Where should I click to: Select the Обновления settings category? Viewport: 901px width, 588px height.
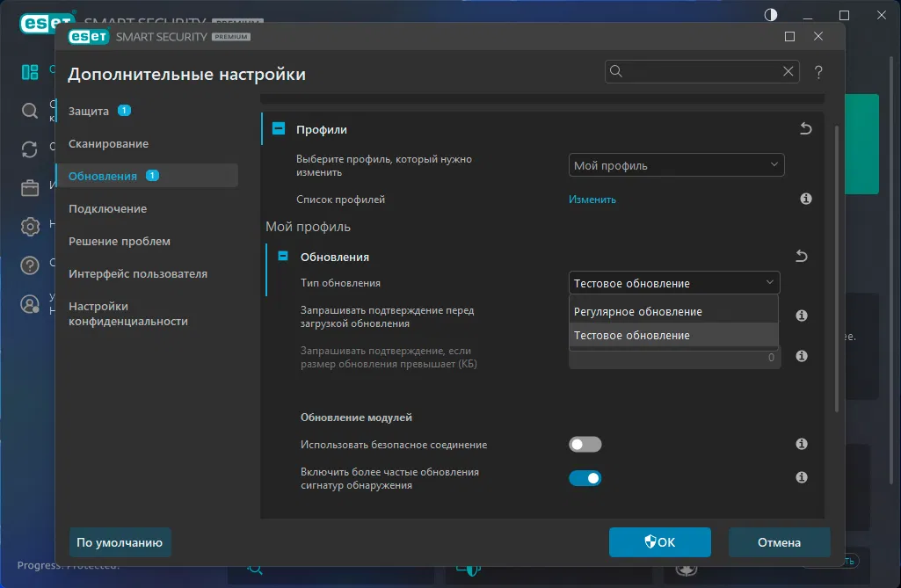tap(147, 175)
